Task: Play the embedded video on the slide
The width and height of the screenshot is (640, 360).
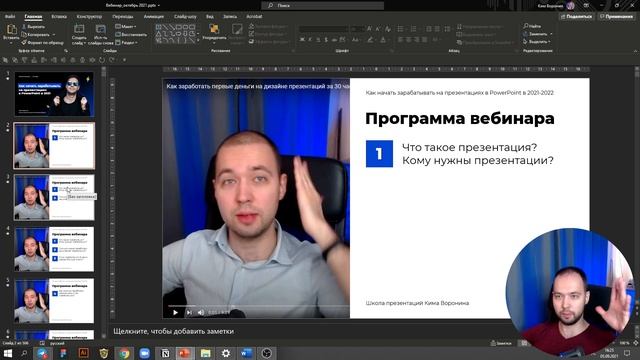Action: click(x=175, y=312)
